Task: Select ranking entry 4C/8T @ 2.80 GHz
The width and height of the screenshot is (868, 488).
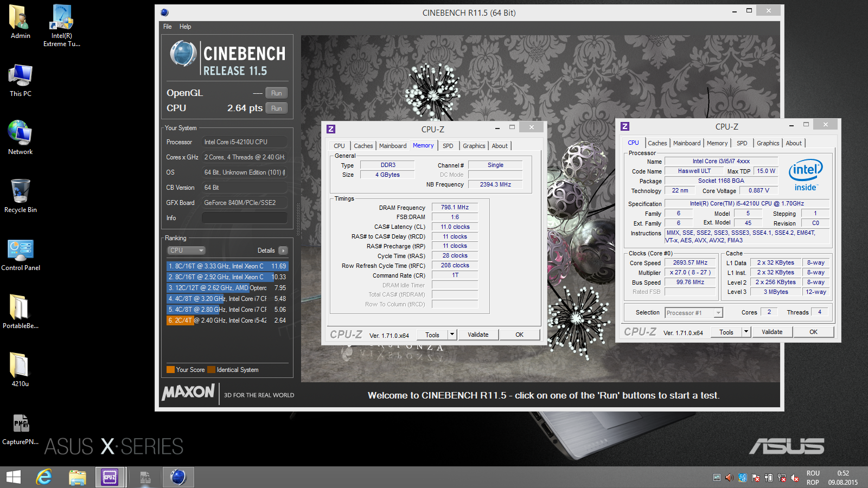Action: click(x=227, y=310)
